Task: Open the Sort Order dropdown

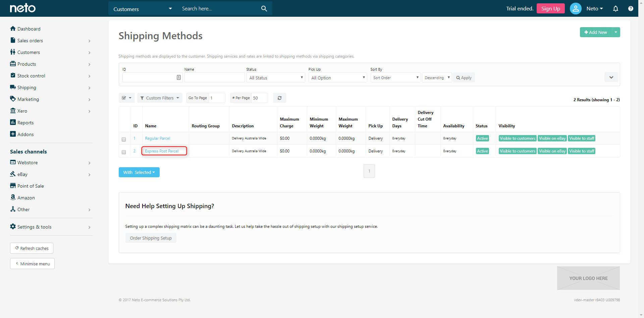Action: click(395, 78)
